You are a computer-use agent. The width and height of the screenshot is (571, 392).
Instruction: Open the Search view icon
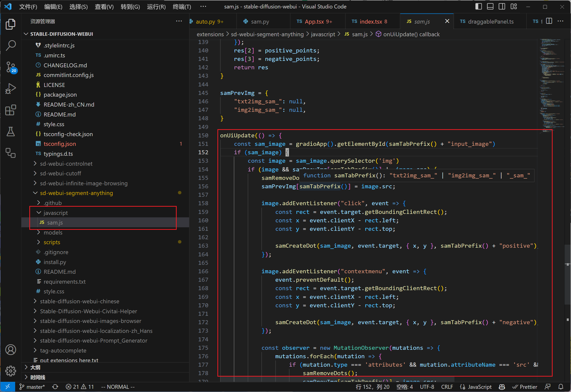tap(10, 45)
